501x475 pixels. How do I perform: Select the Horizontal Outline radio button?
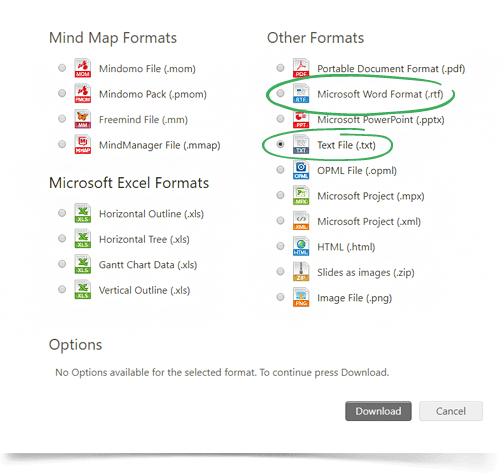(x=62, y=213)
